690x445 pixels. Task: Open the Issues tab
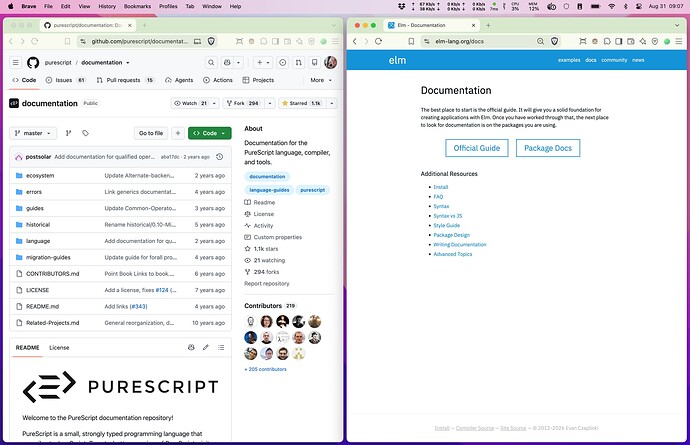tap(66, 80)
